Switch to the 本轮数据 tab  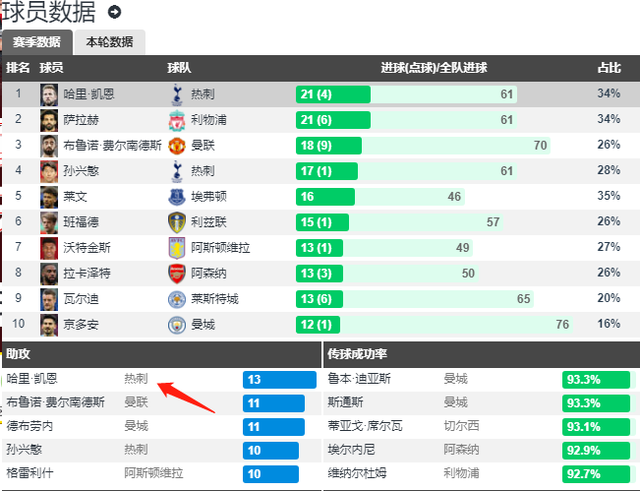pyautogui.click(x=110, y=42)
